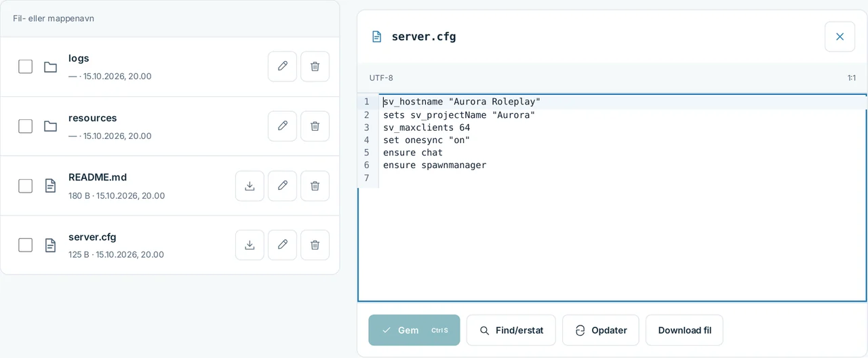Download README.md file
The width and height of the screenshot is (868, 358).
click(250, 186)
